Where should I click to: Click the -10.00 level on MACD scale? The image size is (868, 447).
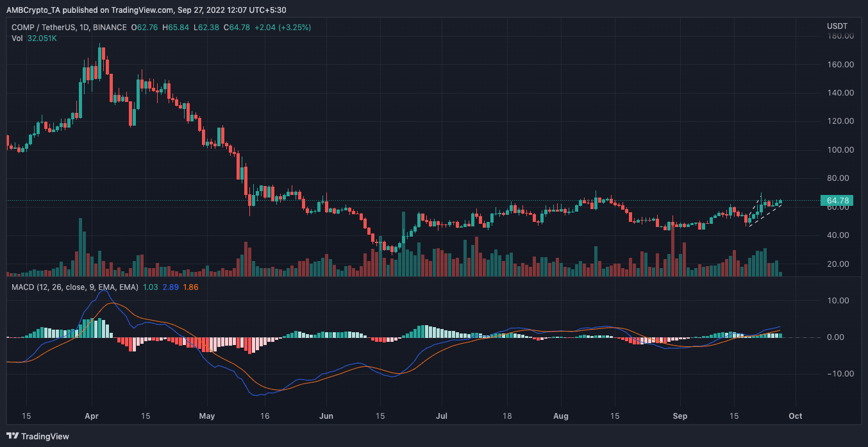click(839, 374)
